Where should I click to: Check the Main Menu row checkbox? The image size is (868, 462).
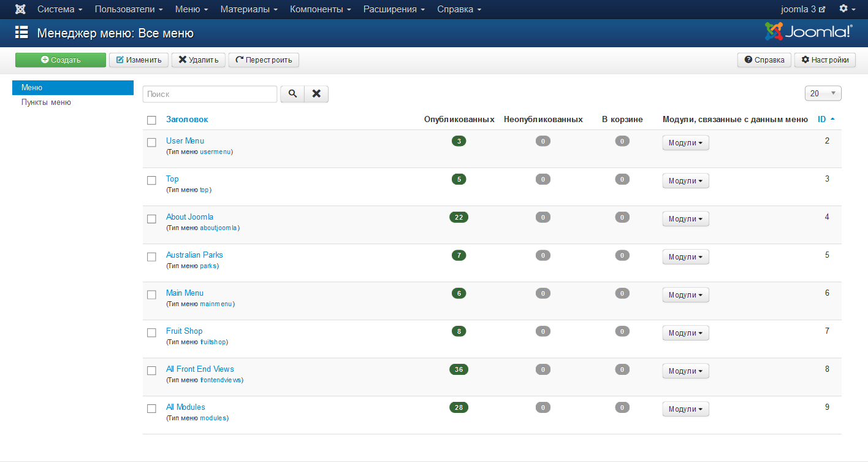click(x=151, y=295)
